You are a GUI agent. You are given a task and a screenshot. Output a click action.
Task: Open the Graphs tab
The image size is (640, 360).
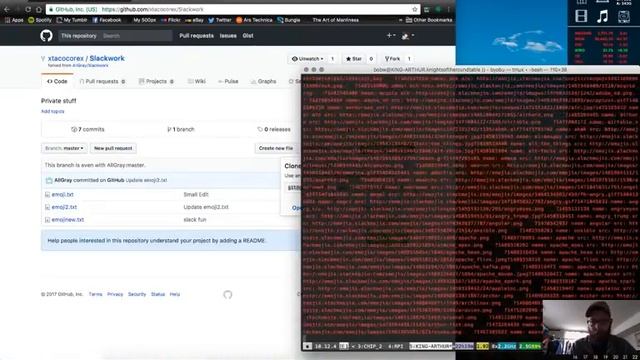pos(264,82)
